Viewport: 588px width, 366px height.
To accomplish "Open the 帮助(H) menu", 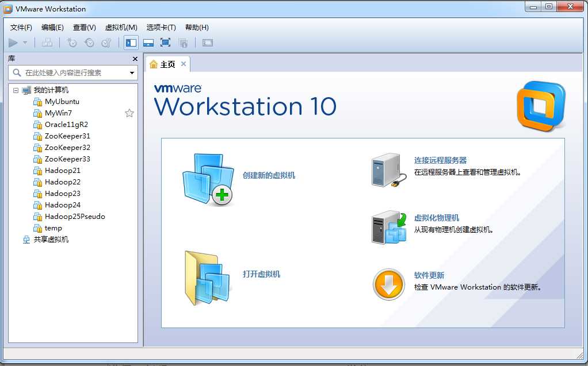I will pyautogui.click(x=197, y=28).
